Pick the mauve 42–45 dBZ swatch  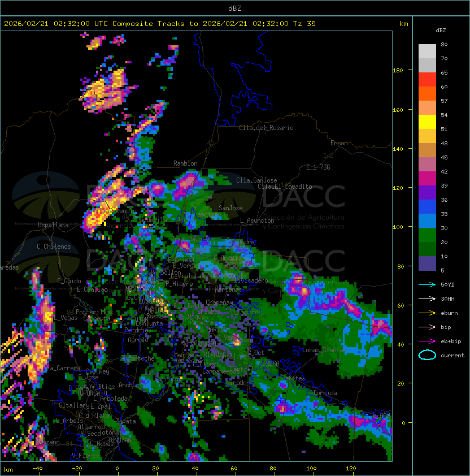(427, 165)
